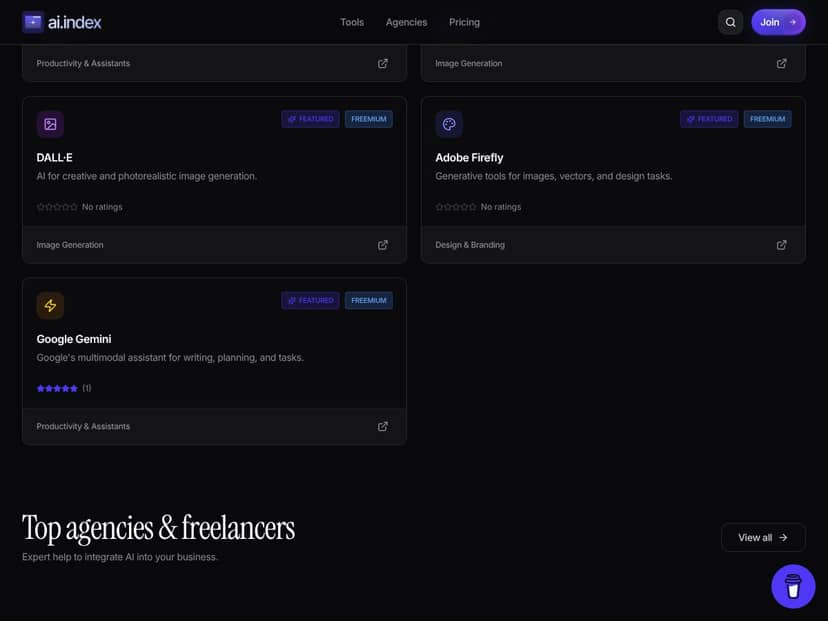Click the floating coffee cup button

pyautogui.click(x=793, y=585)
